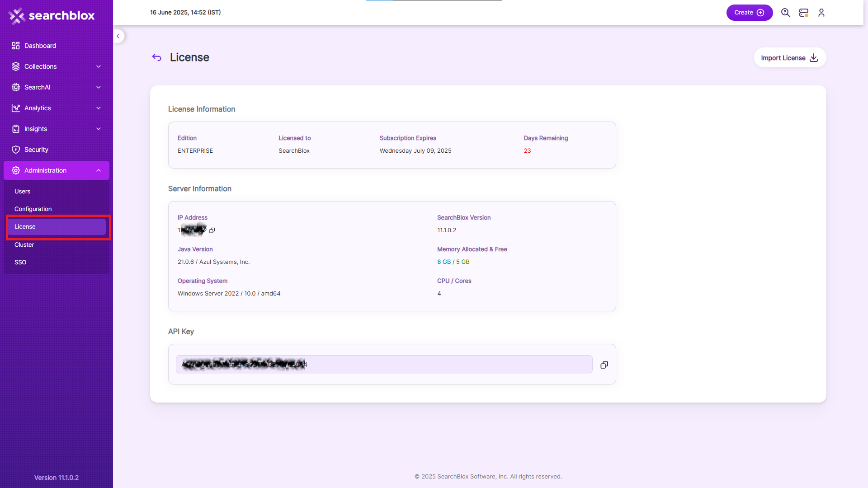Expand the Collections menu chevron

tap(99, 66)
